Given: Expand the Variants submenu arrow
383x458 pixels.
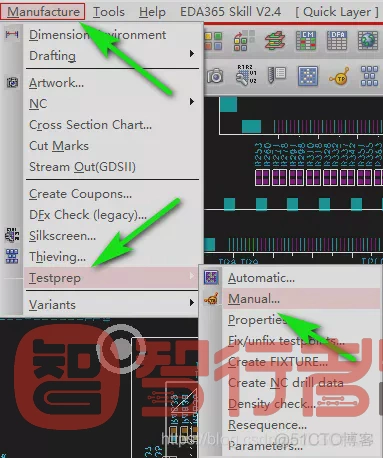Looking at the screenshot, I should [192, 303].
